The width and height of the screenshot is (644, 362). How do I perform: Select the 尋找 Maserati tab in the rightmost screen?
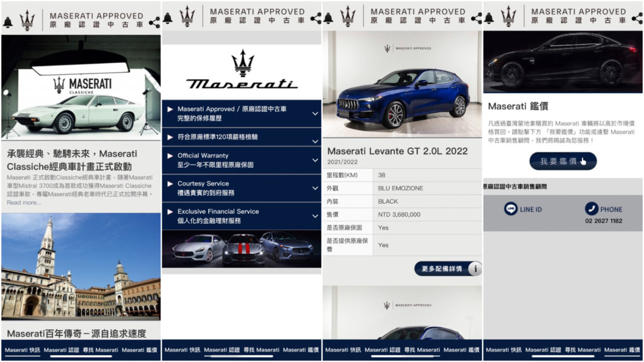pos(582,350)
